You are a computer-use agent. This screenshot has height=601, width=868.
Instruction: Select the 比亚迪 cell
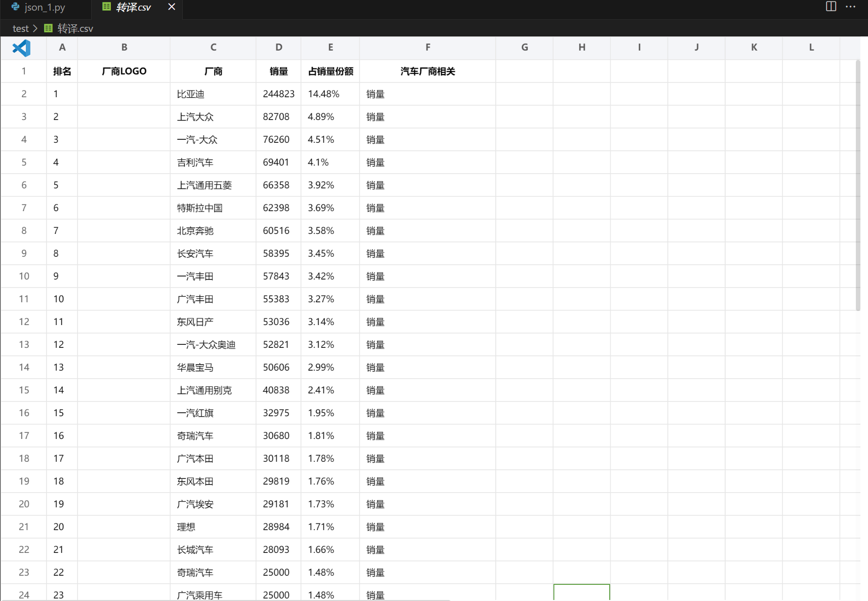click(213, 94)
